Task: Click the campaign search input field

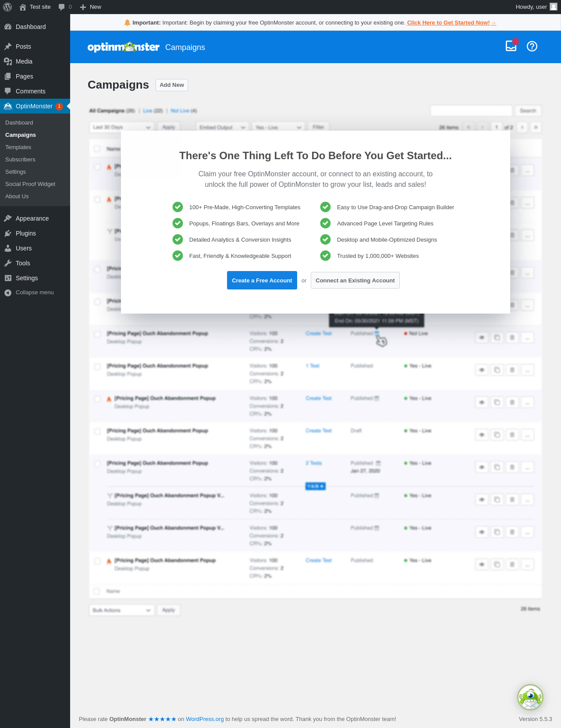Action: pyautogui.click(x=471, y=111)
